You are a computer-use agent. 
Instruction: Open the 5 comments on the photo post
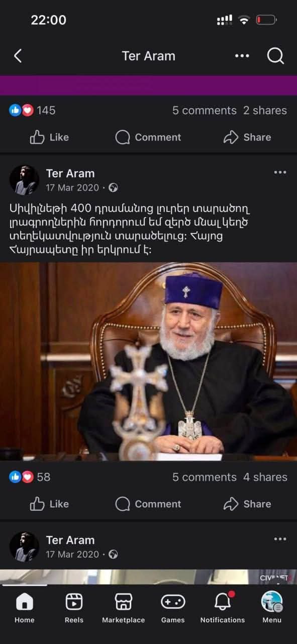pyautogui.click(x=204, y=477)
